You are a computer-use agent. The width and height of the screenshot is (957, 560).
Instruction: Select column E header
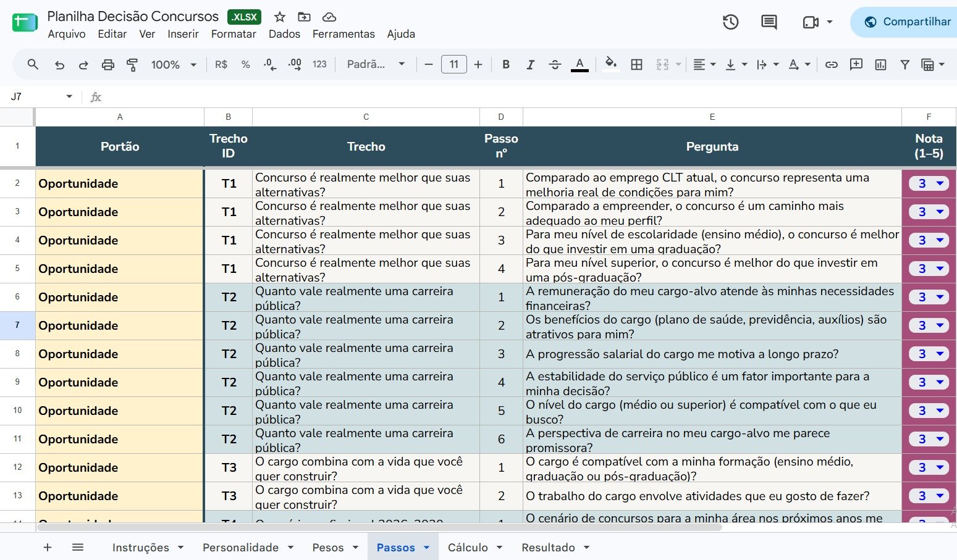click(x=712, y=117)
